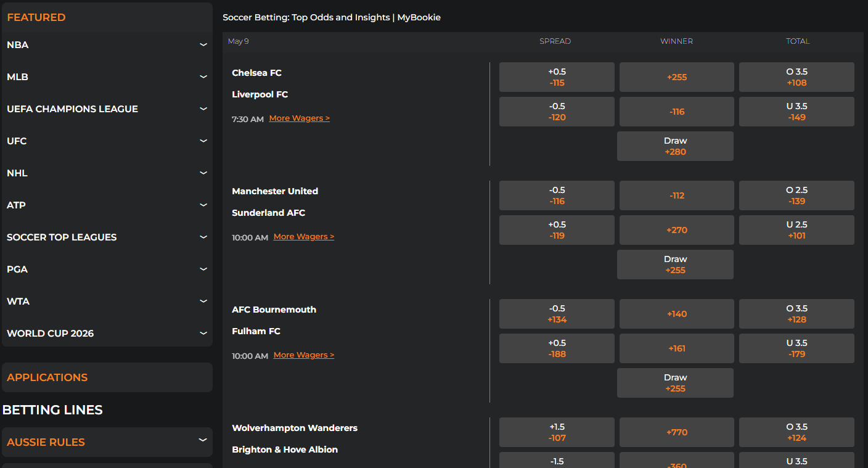This screenshot has width=868, height=468.
Task: Open More Wagers for Chelsea vs Liverpool
Action: (300, 118)
